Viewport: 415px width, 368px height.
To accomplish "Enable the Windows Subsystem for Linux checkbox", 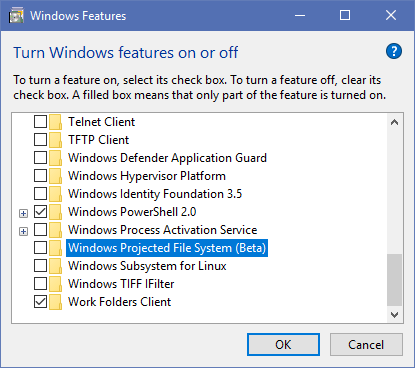I will tap(40, 266).
